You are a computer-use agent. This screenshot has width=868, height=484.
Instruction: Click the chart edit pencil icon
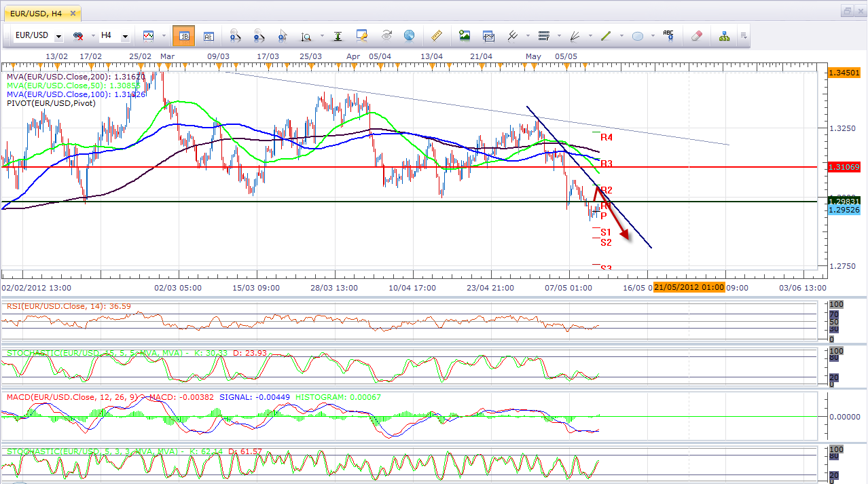[x=361, y=35]
